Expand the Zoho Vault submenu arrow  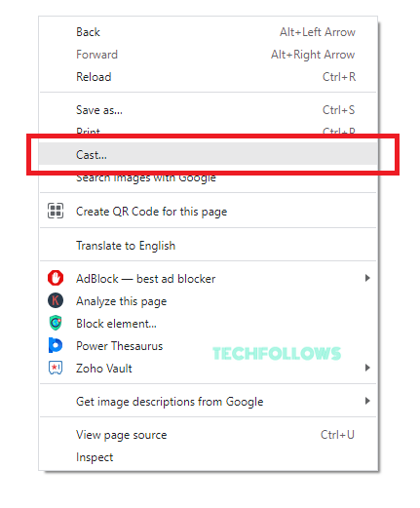pos(367,368)
